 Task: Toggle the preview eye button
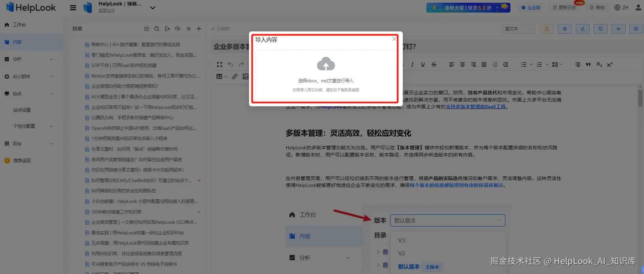click(x=618, y=29)
